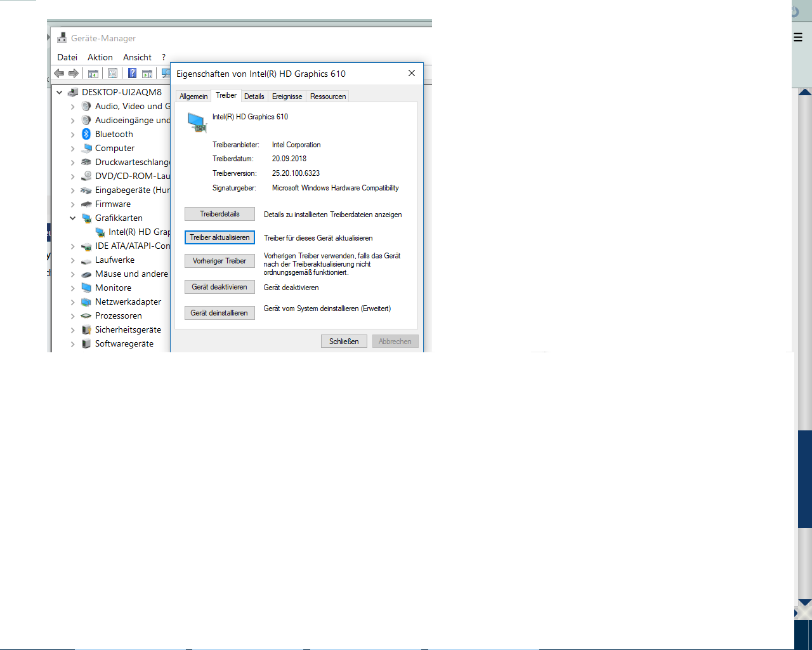This screenshot has width=812, height=650.
Task: Open the Datei menu
Action: (x=67, y=57)
